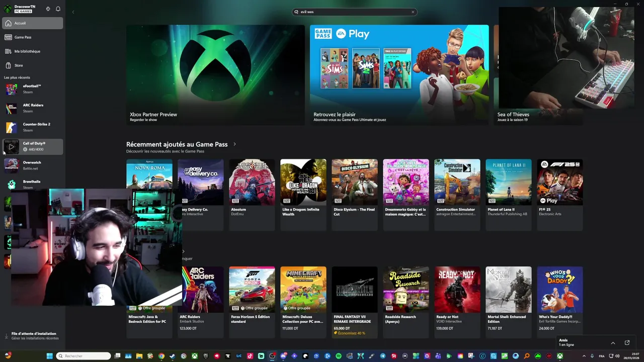644x362 pixels.
Task: Click Minecraft: Java & Bedrock Edition title
Action: (147, 319)
